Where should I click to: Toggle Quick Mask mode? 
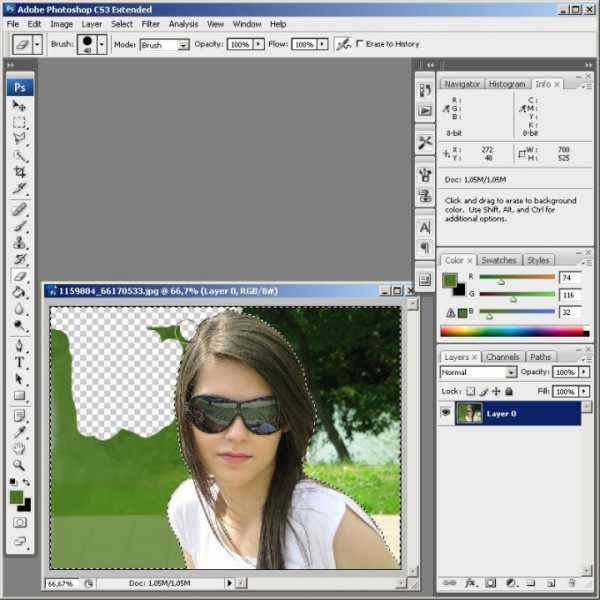tap(19, 523)
